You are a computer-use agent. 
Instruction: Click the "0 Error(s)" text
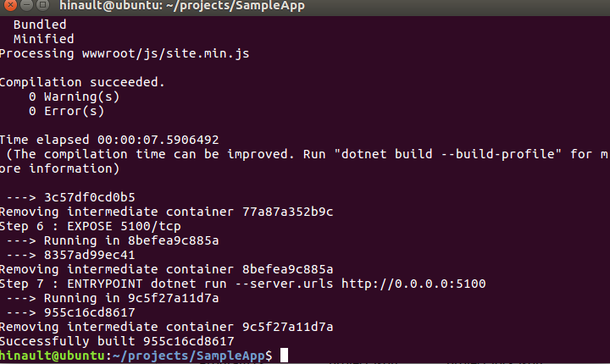(67, 111)
